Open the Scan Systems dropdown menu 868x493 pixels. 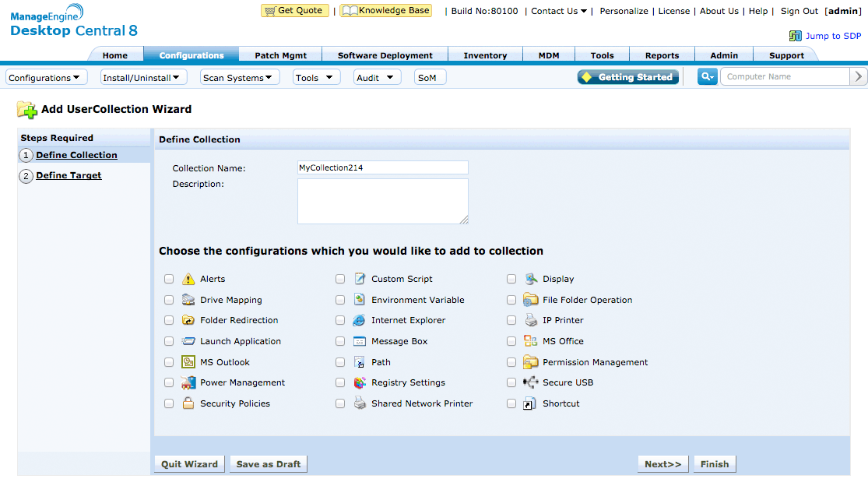click(x=239, y=78)
